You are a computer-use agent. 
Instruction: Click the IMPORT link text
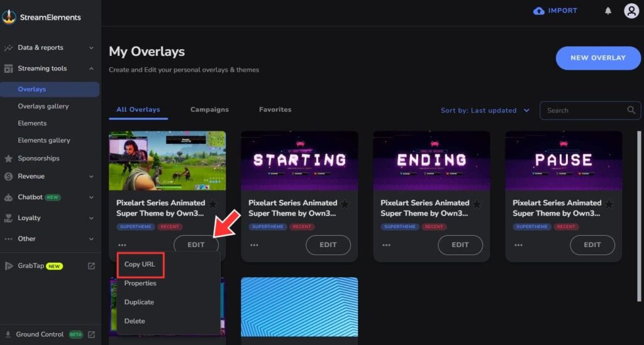pos(563,11)
